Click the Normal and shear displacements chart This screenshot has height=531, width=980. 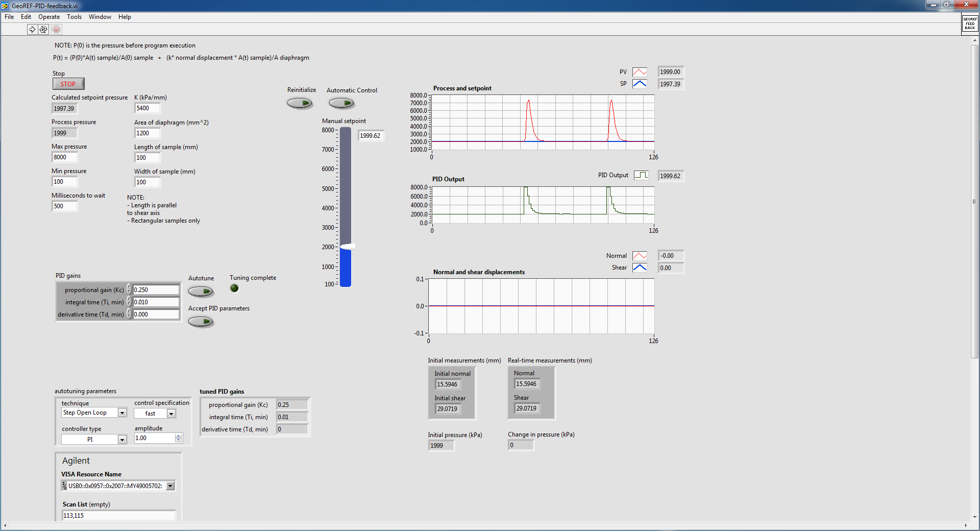[x=542, y=306]
